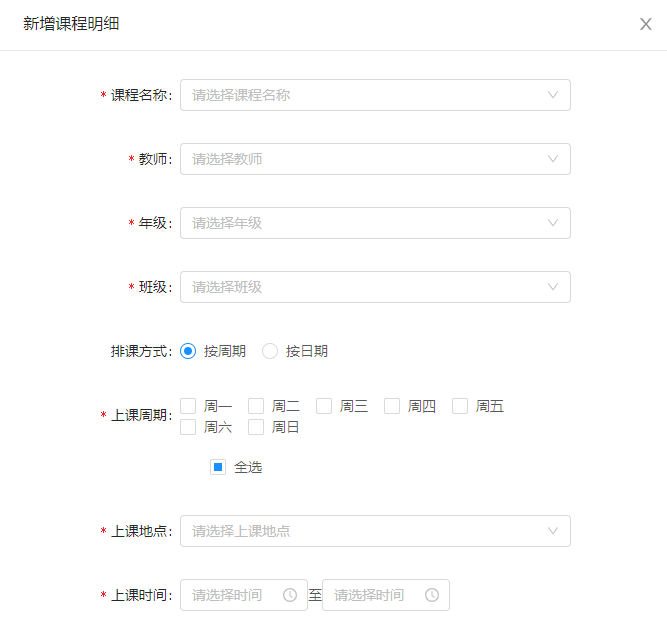Click the 排课方式 field label
This screenshot has width=667, height=620.
click(x=141, y=351)
